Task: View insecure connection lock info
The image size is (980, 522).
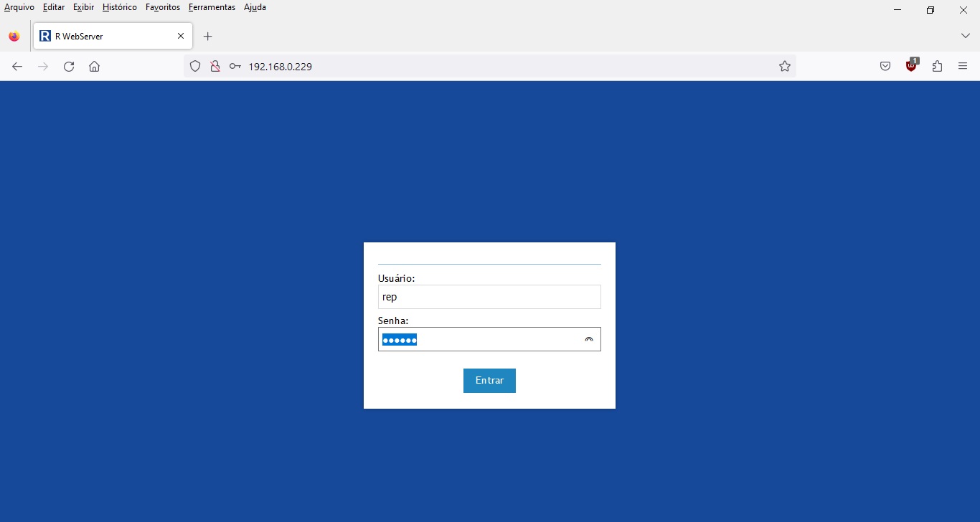Action: coord(215,67)
